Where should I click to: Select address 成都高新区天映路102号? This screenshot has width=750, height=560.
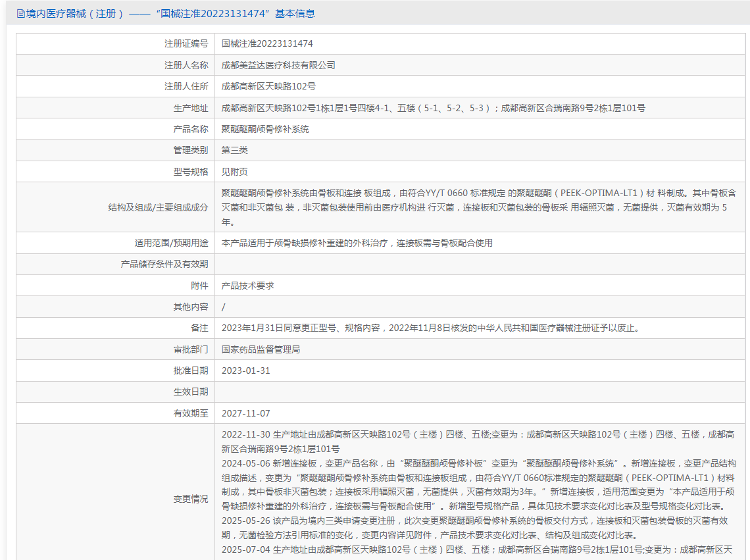[268, 86]
